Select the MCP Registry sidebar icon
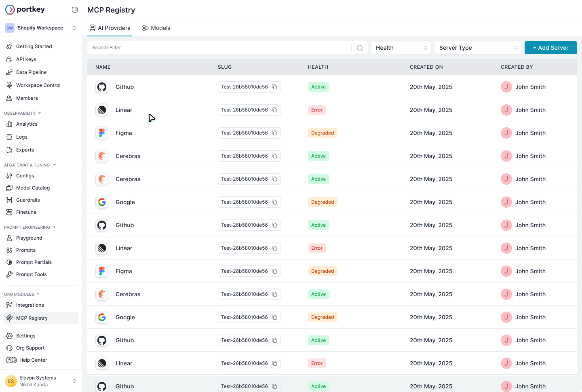 (x=9, y=318)
